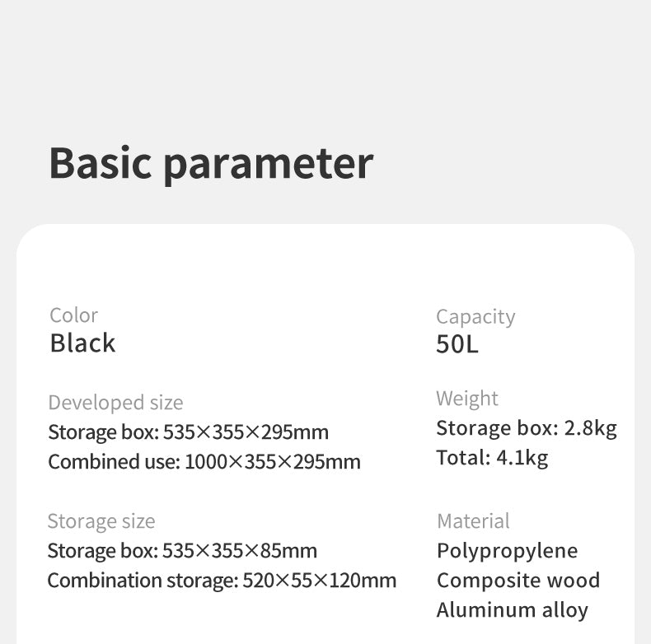Click the word parameter in heading

[268, 164]
